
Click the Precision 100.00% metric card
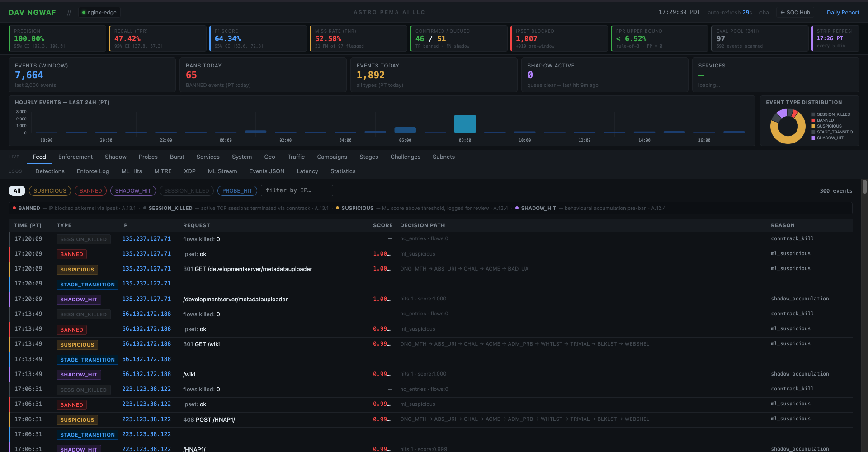click(57, 38)
